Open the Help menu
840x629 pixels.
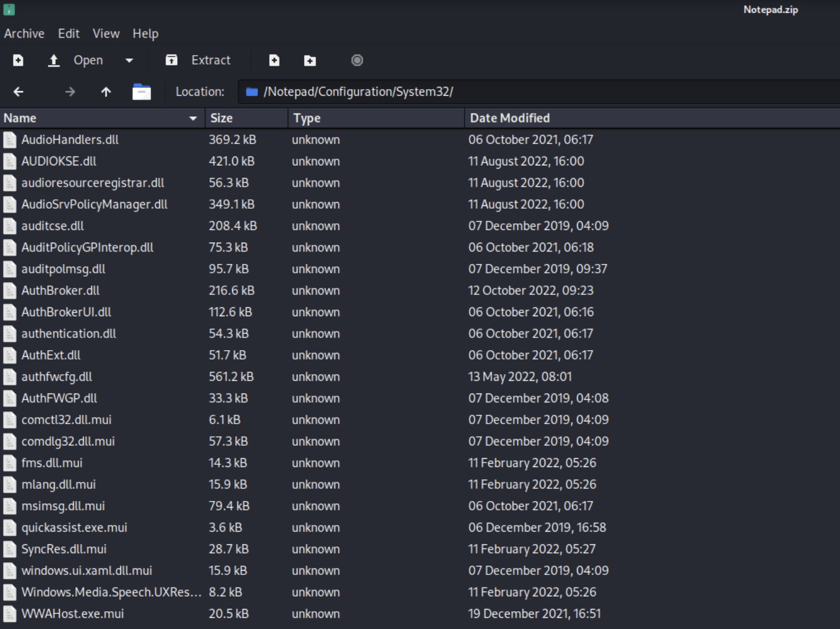point(145,33)
